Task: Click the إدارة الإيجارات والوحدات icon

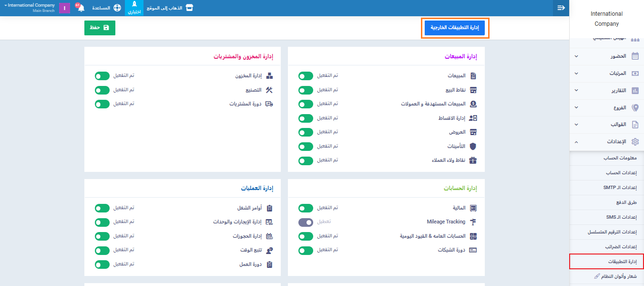Action: tap(269, 222)
